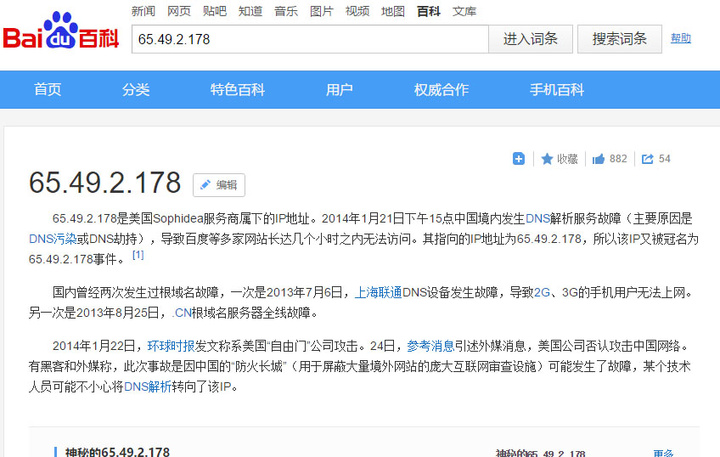Open the 网页 top navigation link

[179, 11]
